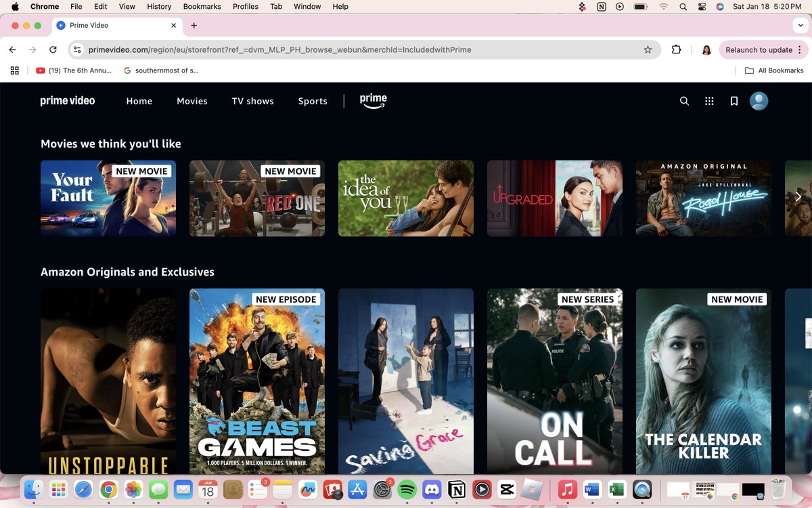The width and height of the screenshot is (812, 508).
Task: Open the Sports section
Action: coord(313,101)
